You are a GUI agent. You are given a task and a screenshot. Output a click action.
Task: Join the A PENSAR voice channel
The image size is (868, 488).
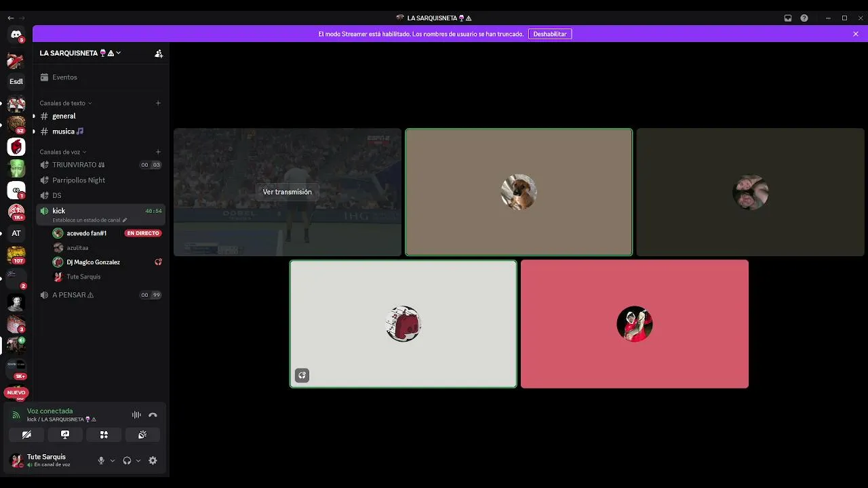click(x=100, y=295)
